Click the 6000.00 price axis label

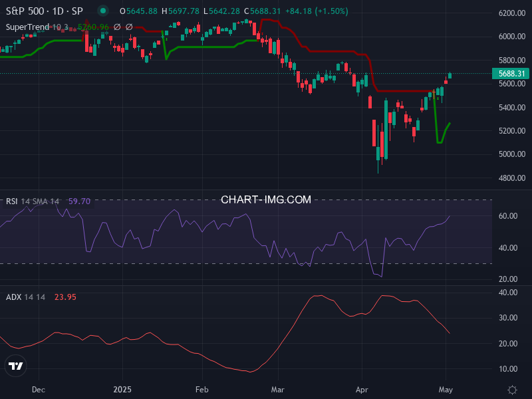pos(512,37)
